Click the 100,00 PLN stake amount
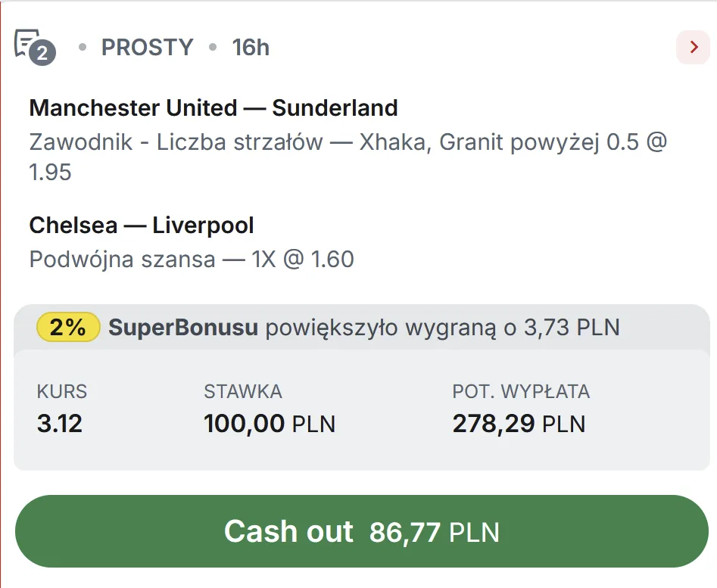The height and width of the screenshot is (588, 717). click(269, 423)
